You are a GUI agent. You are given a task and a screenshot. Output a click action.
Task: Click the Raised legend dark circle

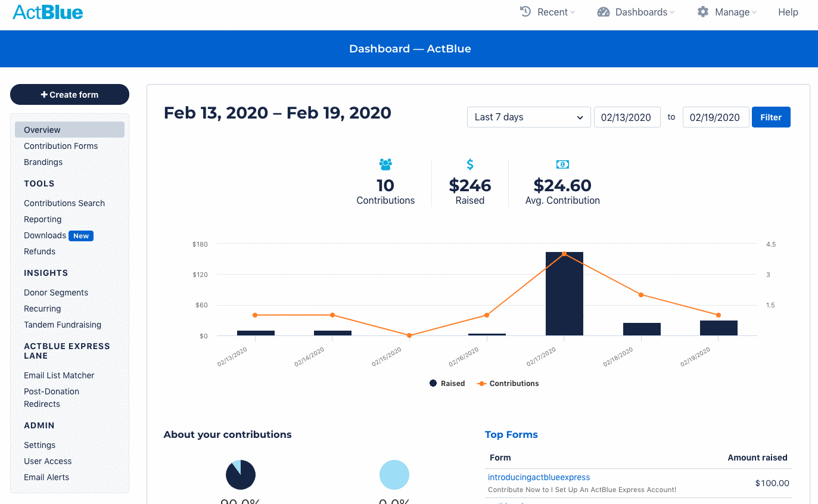433,383
